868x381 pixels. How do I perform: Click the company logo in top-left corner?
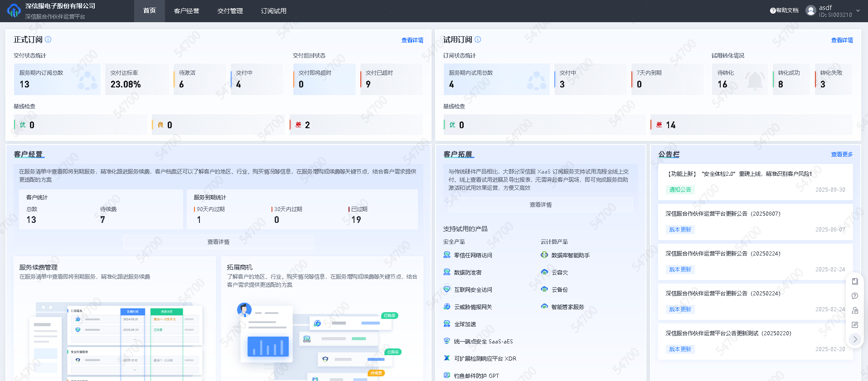pyautogui.click(x=14, y=10)
